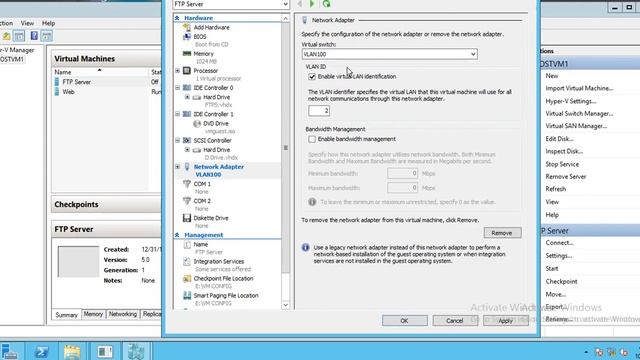Click Inspect Disk in Actions pane
Viewport: 640px width, 360px height.
564,151
